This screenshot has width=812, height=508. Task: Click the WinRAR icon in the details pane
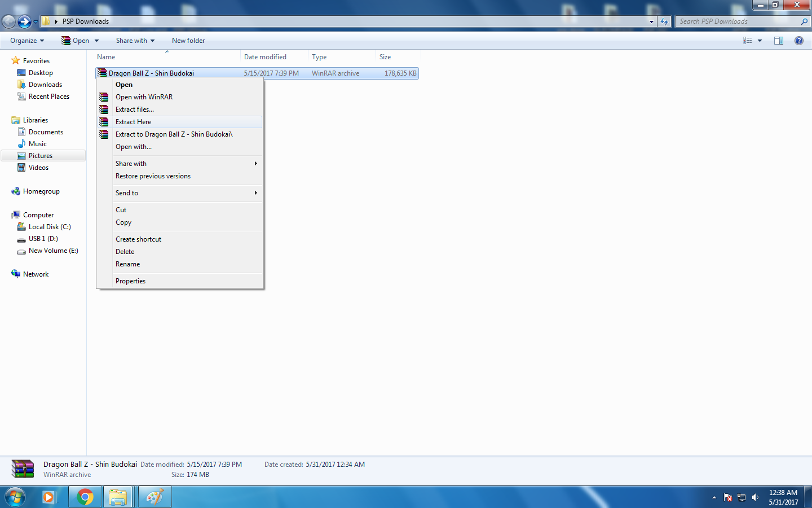tap(22, 468)
